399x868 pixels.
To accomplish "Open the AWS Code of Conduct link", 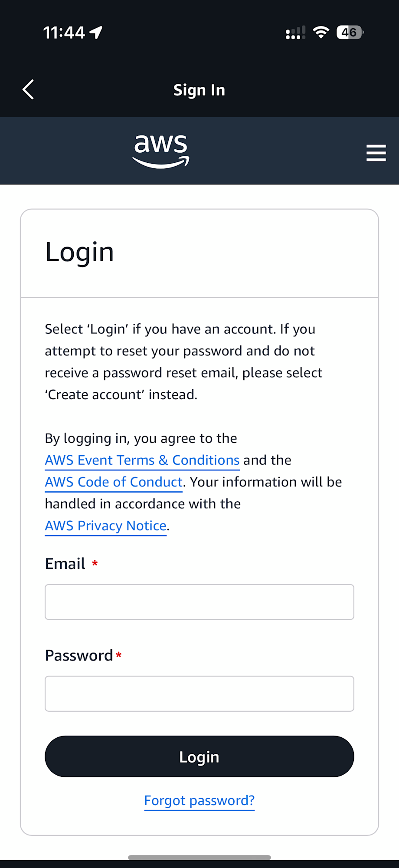I will click(114, 482).
